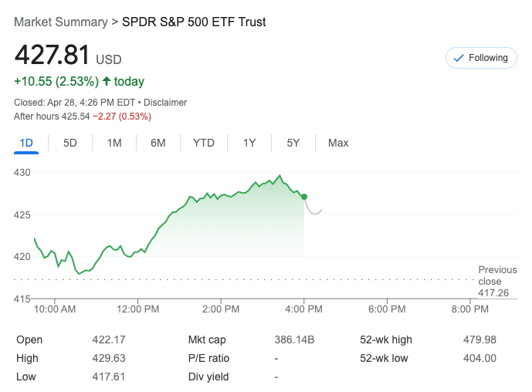
Task: Open the Market Summary breadcrumb link
Action: pos(60,22)
